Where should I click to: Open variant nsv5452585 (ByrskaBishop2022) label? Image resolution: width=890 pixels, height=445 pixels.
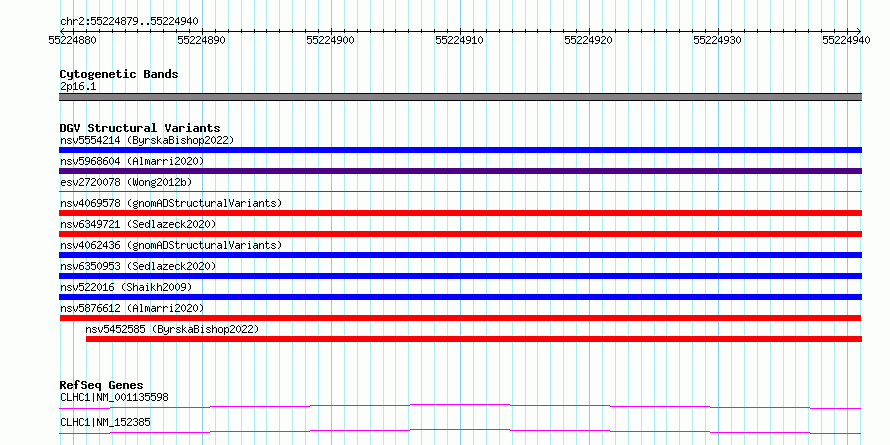[x=172, y=329]
